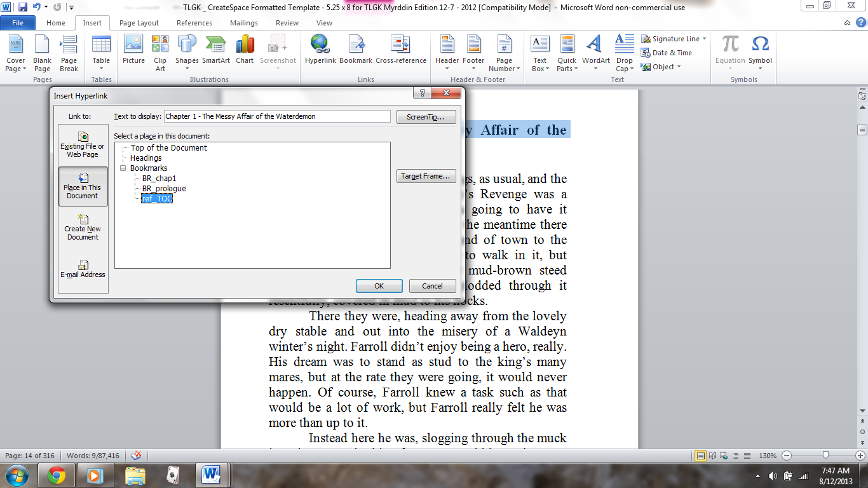Click the ScreenTip... button
The image size is (868, 488).
coord(426,117)
